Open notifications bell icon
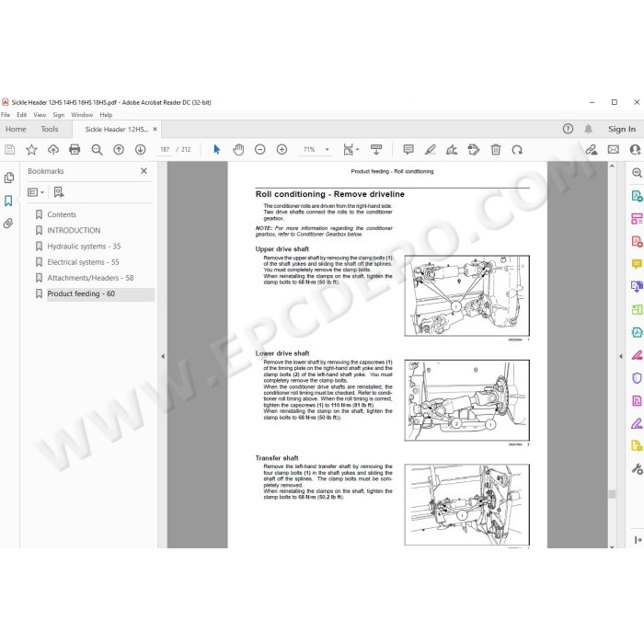Screen dimensions: 644x644 588,129
